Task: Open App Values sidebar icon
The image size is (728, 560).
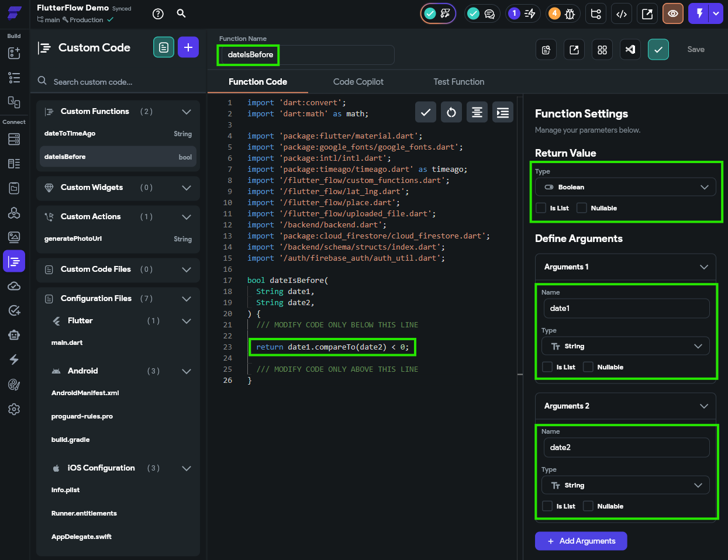Action: 14,188
